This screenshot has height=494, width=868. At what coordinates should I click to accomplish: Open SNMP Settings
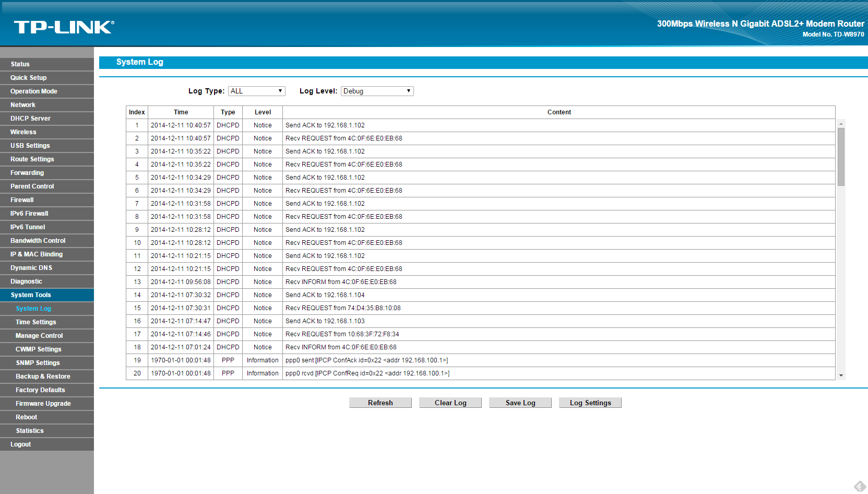pyautogui.click(x=47, y=363)
